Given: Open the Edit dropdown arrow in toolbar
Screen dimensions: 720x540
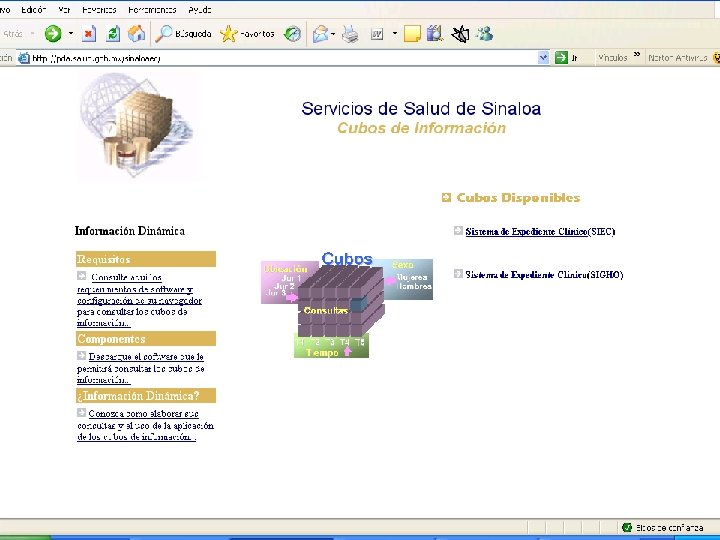Looking at the screenshot, I should (394, 34).
